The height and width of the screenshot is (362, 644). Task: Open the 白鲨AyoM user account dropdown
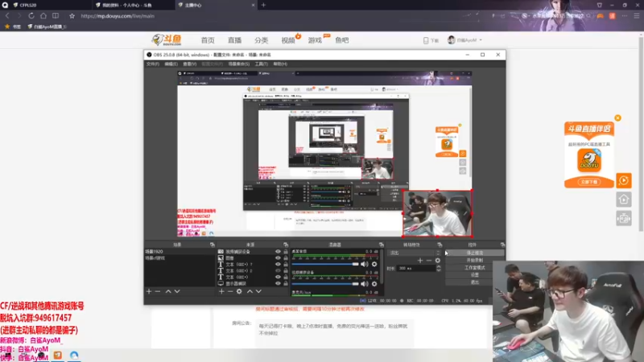pyautogui.click(x=464, y=39)
